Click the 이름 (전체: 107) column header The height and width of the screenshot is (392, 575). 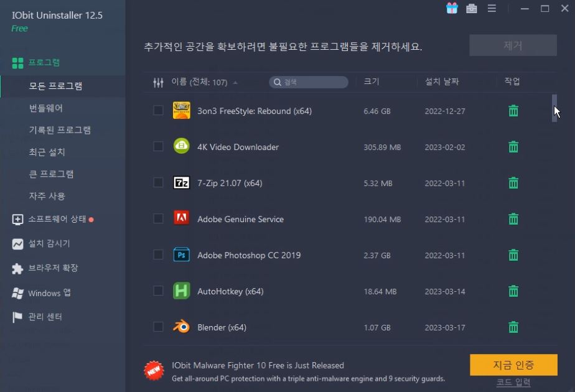(x=200, y=82)
